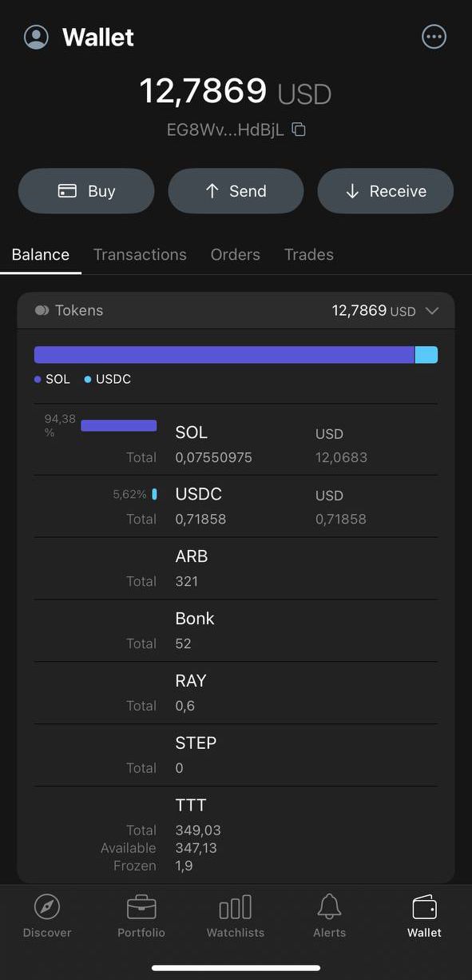This screenshot has height=980, width=472.
Task: Tap the Buy button
Action: [x=86, y=191]
